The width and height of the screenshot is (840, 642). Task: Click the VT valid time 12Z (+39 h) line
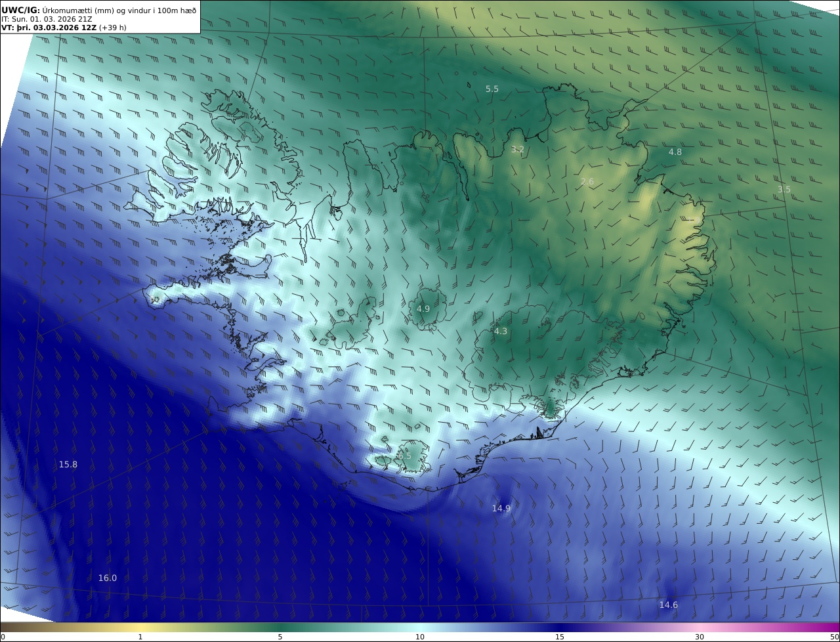click(x=64, y=28)
